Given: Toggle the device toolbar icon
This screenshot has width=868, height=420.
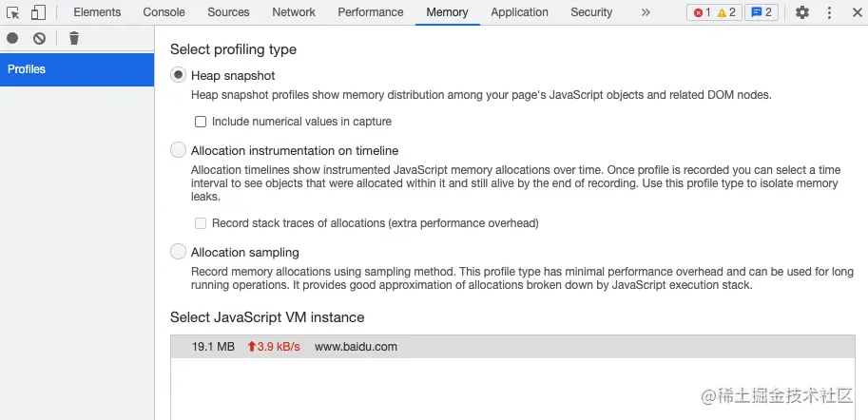Looking at the screenshot, I should 38,12.
